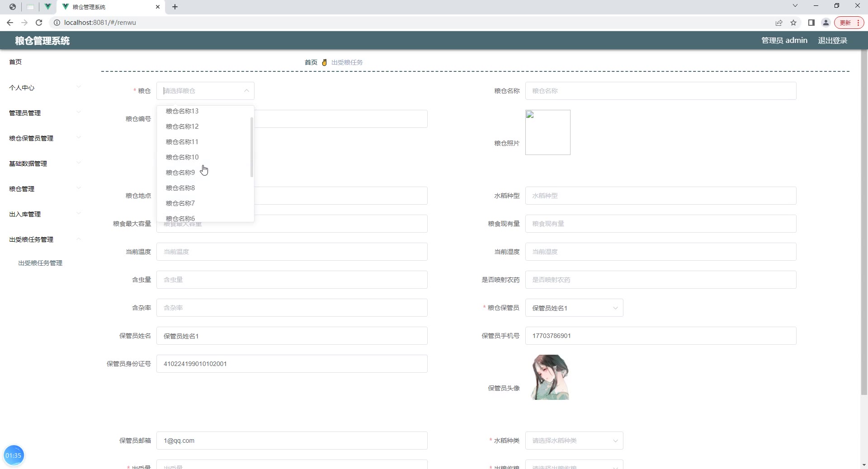The width and height of the screenshot is (868, 469).
Task: Click the browser 更新 update button
Action: (849, 23)
